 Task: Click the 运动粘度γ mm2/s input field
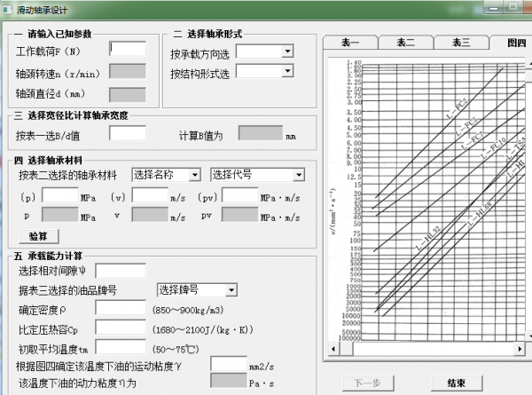[229, 363]
